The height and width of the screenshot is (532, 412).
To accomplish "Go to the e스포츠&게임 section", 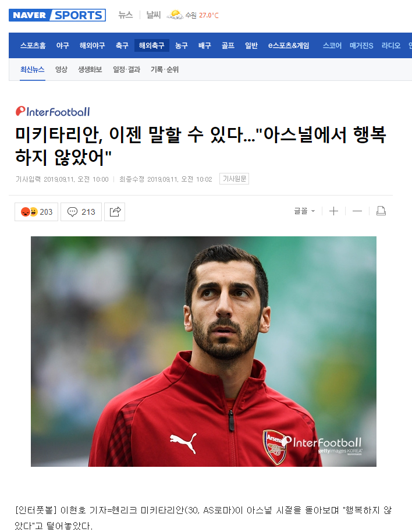I will click(x=289, y=45).
